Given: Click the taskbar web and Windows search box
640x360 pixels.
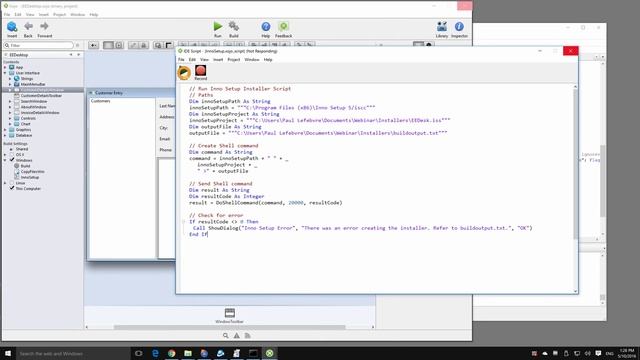Looking at the screenshot, I should click(x=73, y=353).
